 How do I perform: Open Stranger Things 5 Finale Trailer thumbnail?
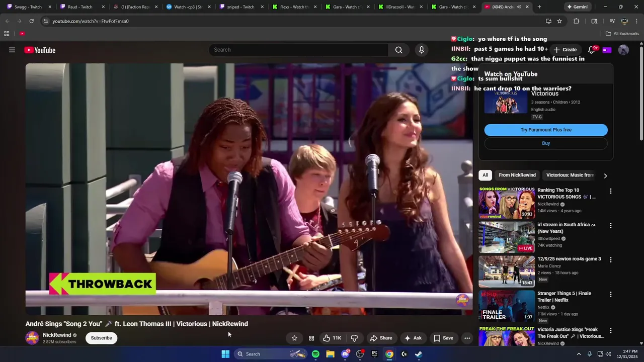[507, 306]
